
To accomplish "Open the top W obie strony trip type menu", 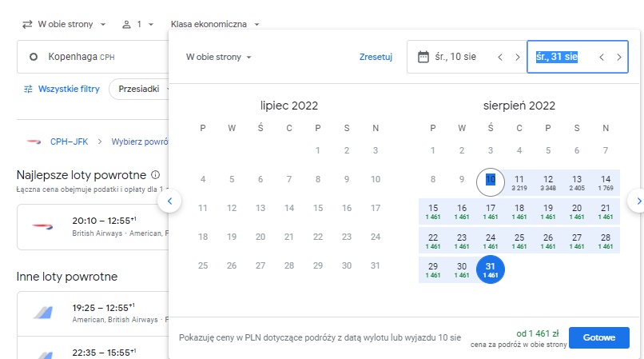I will [x=64, y=24].
